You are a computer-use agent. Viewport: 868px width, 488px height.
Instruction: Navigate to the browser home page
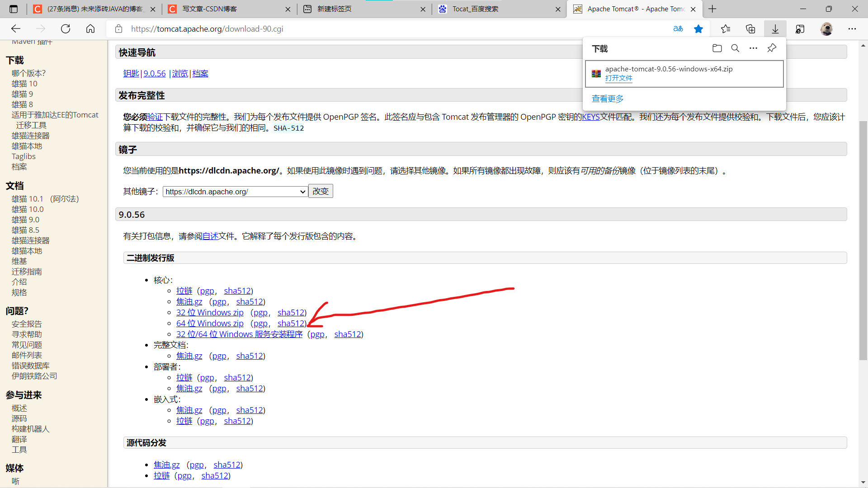coord(90,28)
